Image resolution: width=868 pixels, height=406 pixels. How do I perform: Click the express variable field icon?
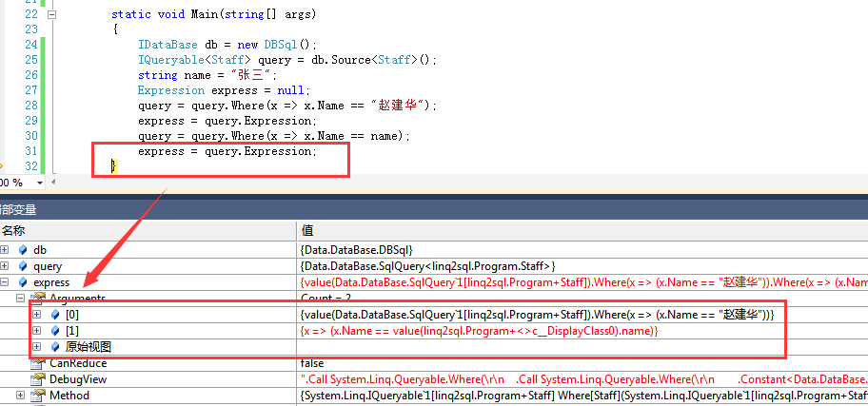pyautogui.click(x=23, y=282)
